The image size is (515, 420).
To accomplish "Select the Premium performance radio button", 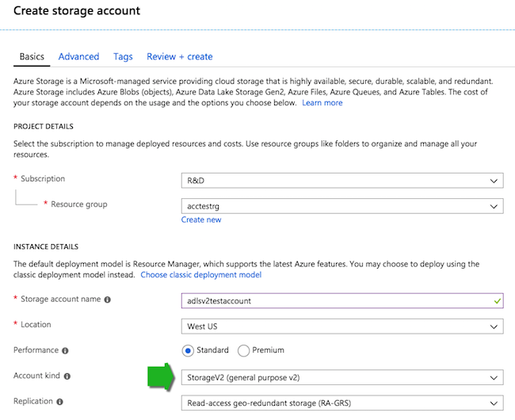I will click(x=243, y=350).
